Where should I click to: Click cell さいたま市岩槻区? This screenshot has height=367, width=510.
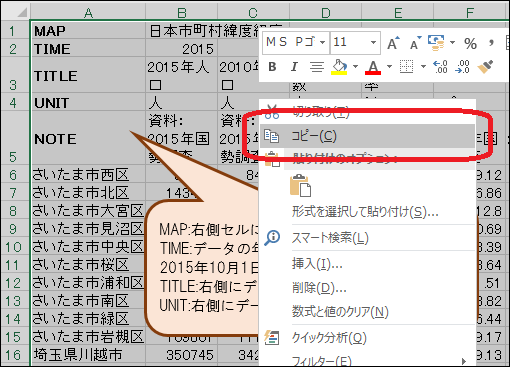pos(88,337)
